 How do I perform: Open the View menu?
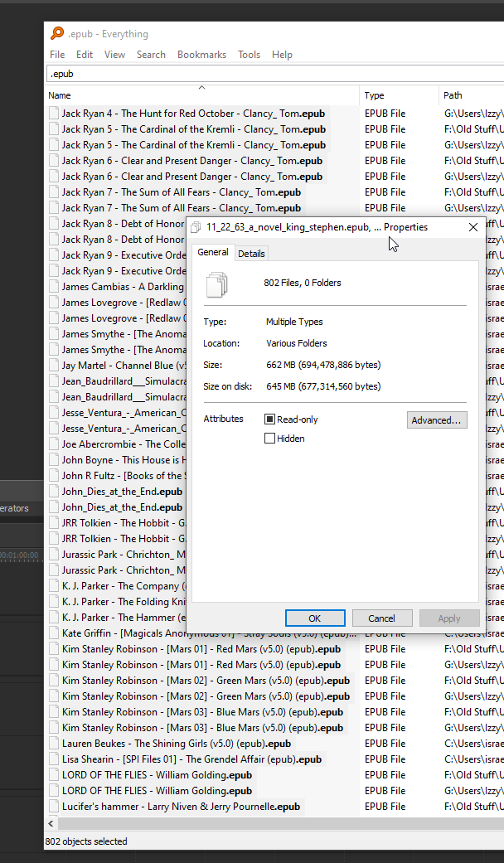[114, 55]
